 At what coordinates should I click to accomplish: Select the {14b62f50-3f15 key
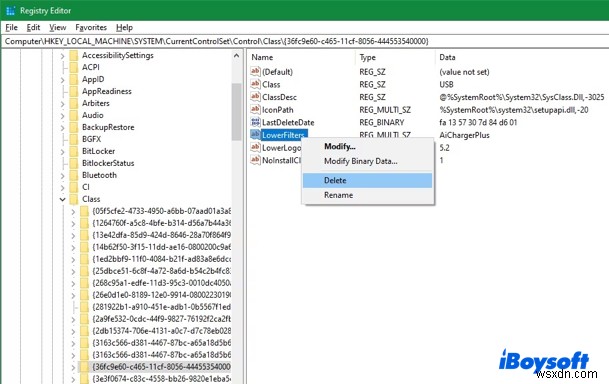point(162,247)
